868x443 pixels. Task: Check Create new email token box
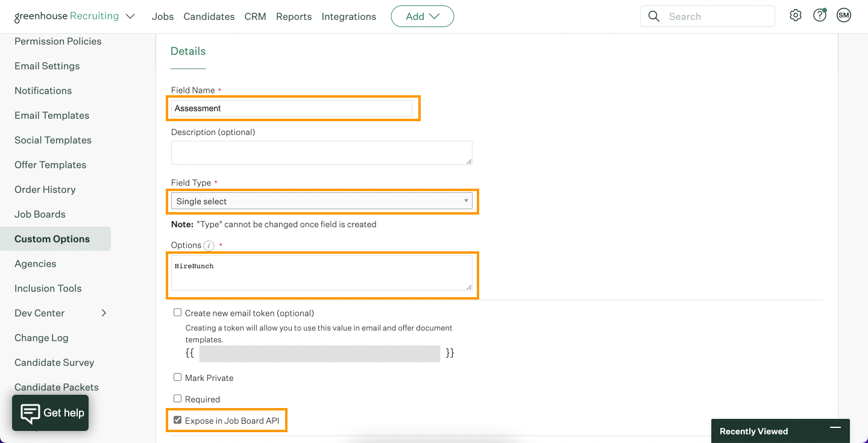click(x=177, y=313)
